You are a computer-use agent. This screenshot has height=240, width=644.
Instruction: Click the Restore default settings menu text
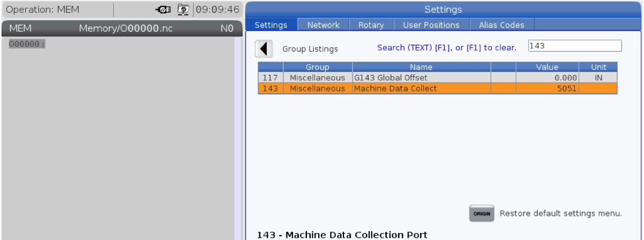pyautogui.click(x=561, y=213)
